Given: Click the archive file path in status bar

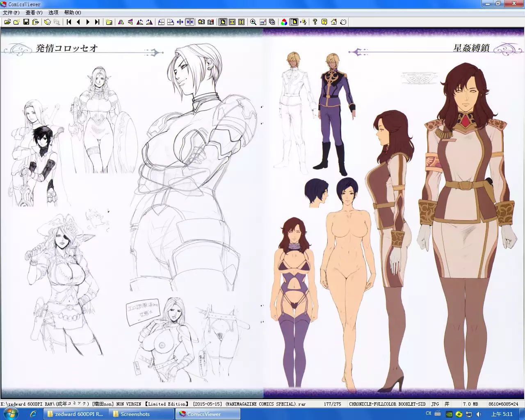Looking at the screenshot, I should (153, 404).
